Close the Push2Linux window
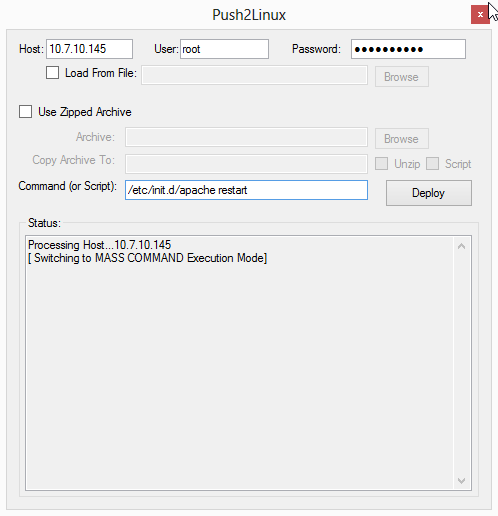The width and height of the screenshot is (498, 516). tap(480, 15)
